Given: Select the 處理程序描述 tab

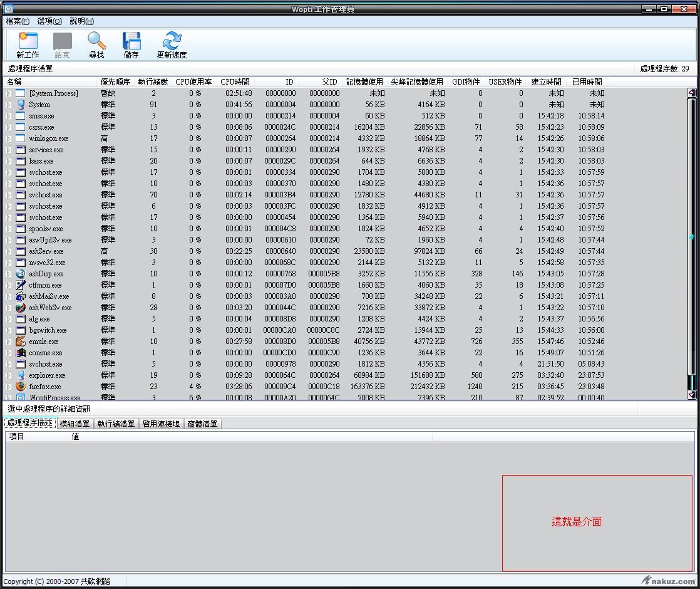Looking at the screenshot, I should pyautogui.click(x=30, y=423).
